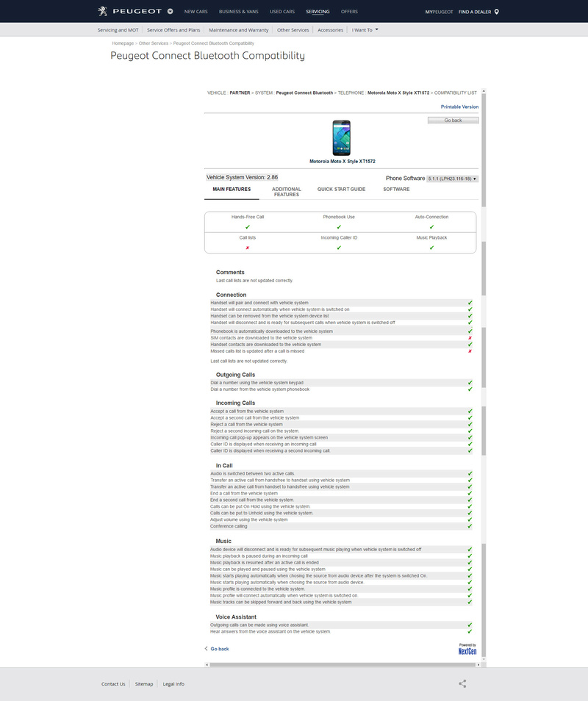
Task: Click 'Hear answers from the voice assistant' text
Action: (270, 632)
